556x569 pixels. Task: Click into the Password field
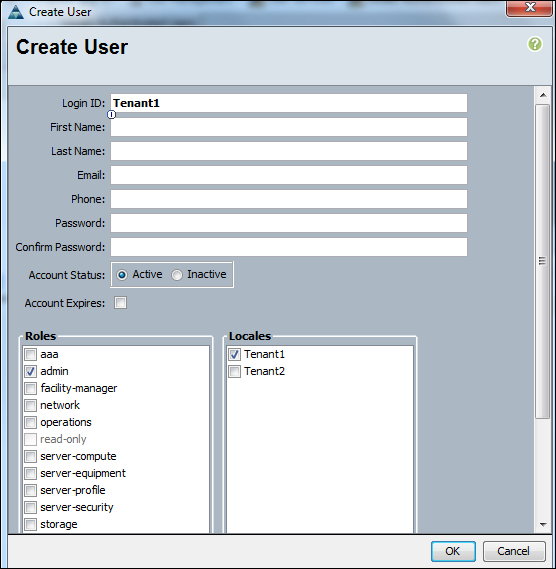click(x=289, y=223)
